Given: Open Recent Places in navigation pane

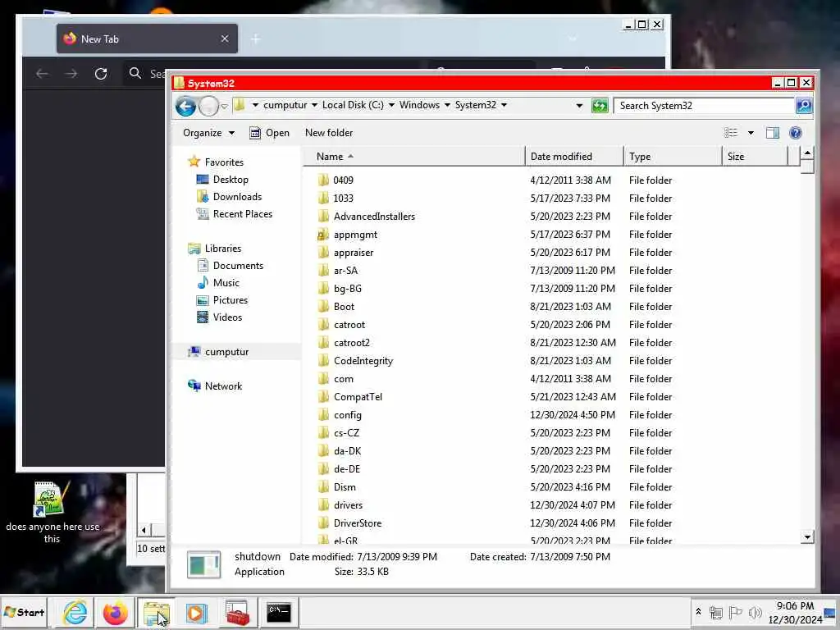Looking at the screenshot, I should click(x=243, y=214).
